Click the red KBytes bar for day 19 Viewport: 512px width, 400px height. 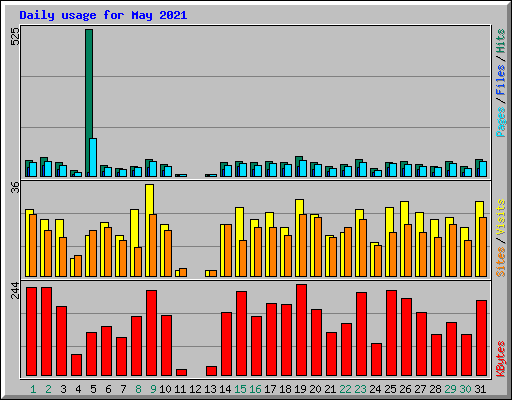pyautogui.click(x=301, y=330)
